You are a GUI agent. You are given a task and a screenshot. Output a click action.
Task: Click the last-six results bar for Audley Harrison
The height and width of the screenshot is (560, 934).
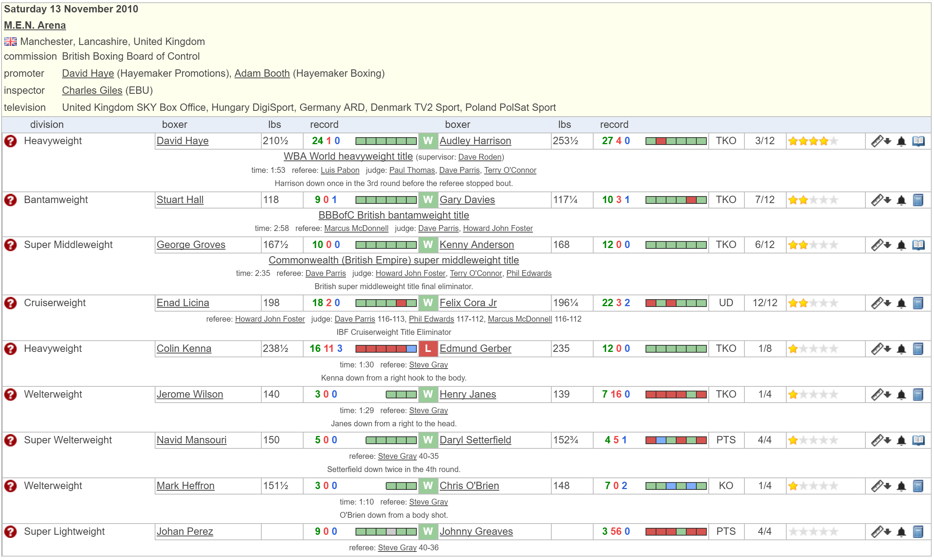pyautogui.click(x=676, y=141)
